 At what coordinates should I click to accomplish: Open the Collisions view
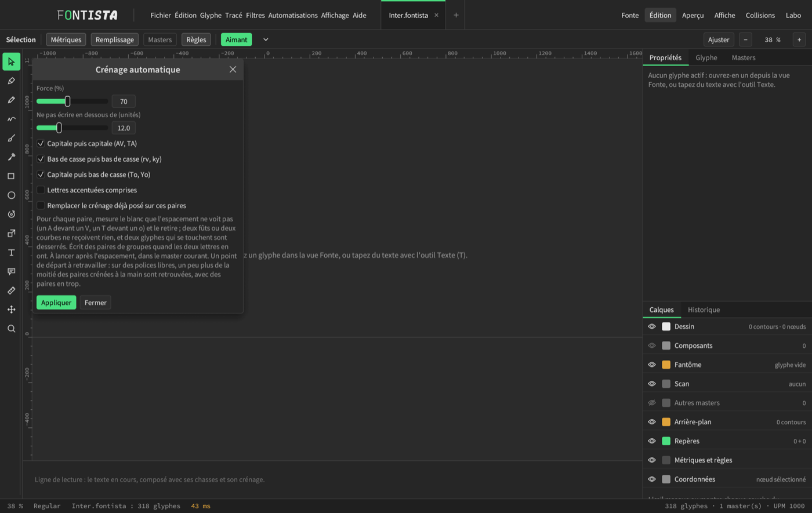point(760,16)
